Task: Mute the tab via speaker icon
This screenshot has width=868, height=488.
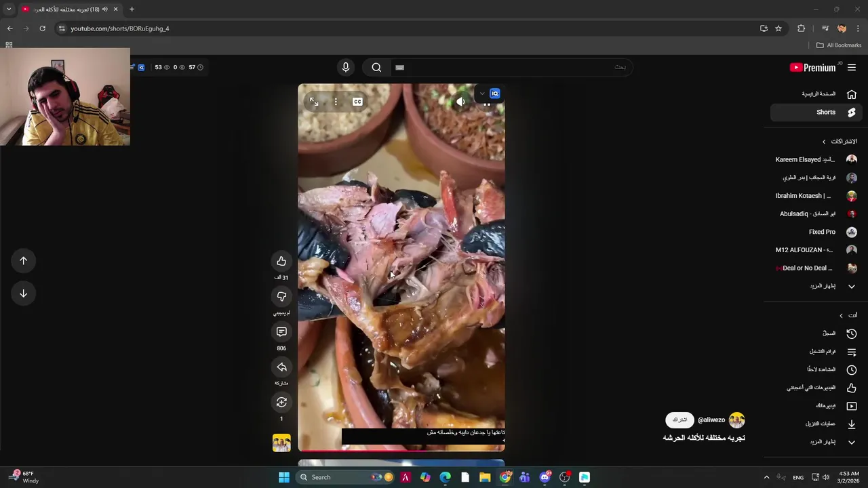Action: [x=104, y=9]
